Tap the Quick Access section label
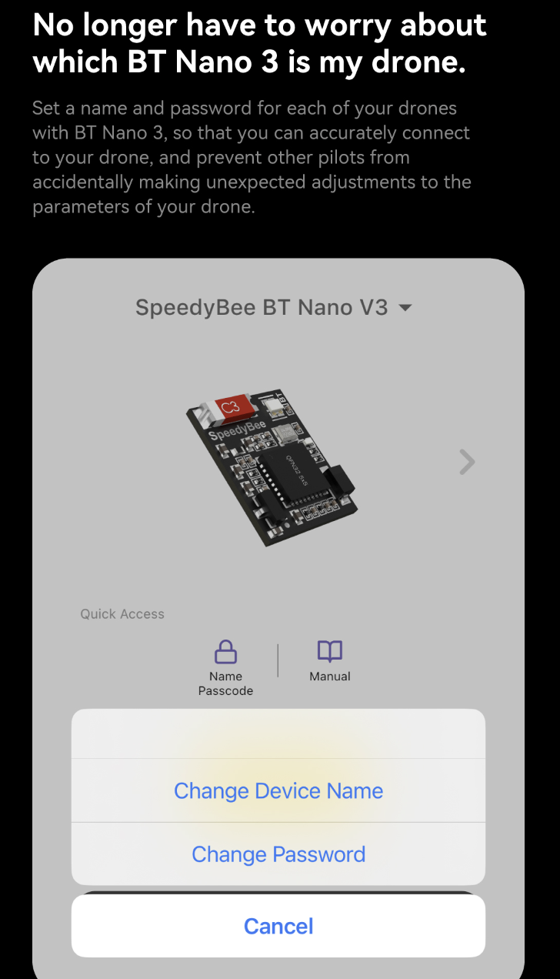560x979 pixels. 122,614
